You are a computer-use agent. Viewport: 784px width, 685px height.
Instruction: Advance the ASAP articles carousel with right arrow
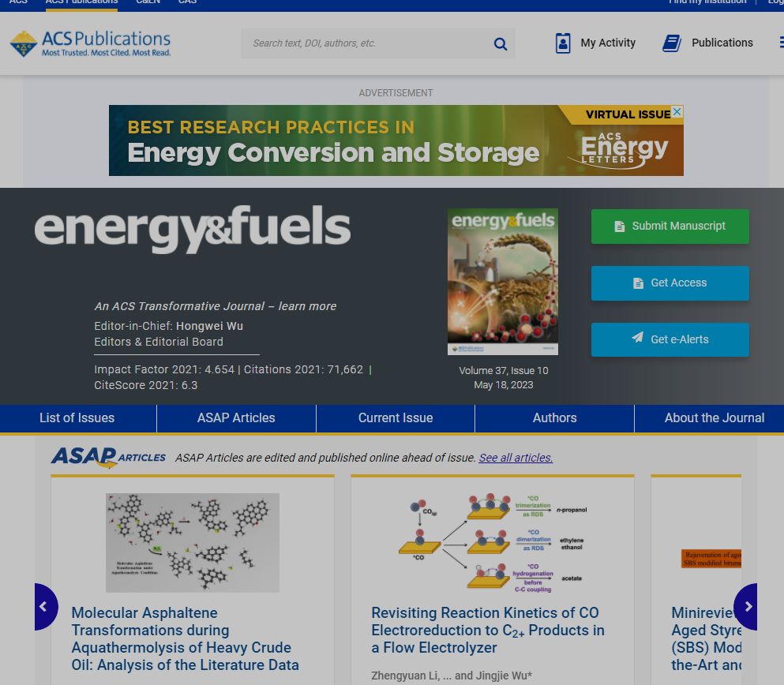(747, 607)
